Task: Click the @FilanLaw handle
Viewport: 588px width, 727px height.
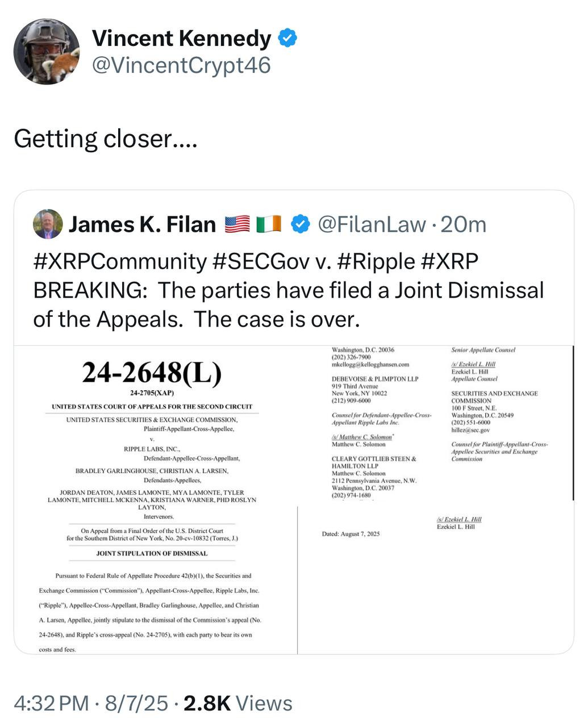Action: [x=372, y=224]
